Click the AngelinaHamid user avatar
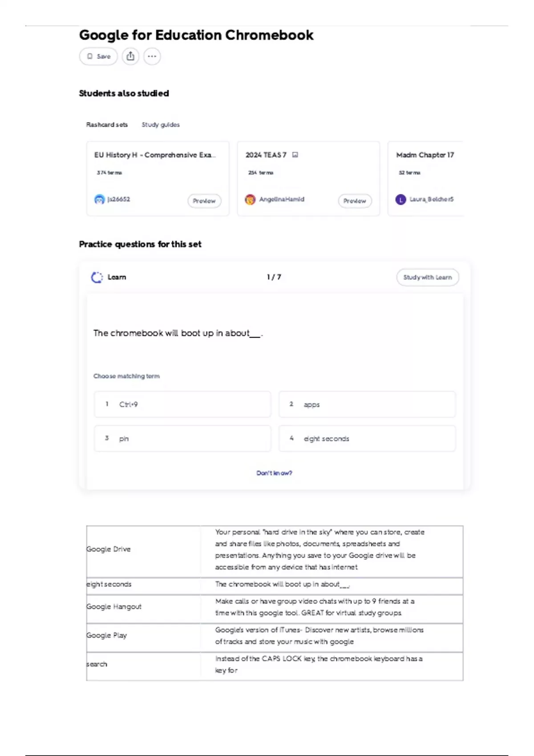Viewport: 534px width, 756px height. pyautogui.click(x=250, y=200)
